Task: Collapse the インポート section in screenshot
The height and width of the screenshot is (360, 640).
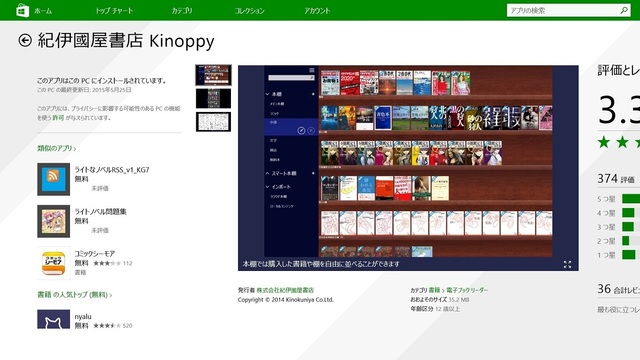Action: pos(267,187)
